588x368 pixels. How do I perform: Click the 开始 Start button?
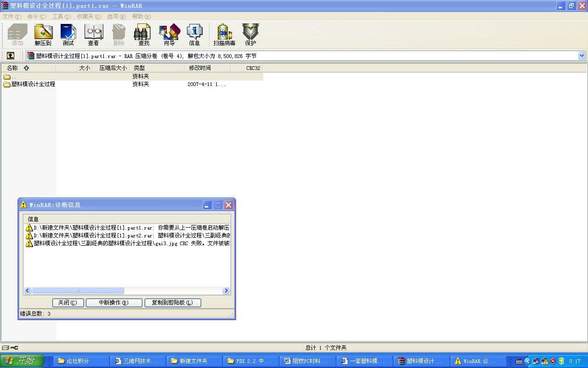pos(22,361)
